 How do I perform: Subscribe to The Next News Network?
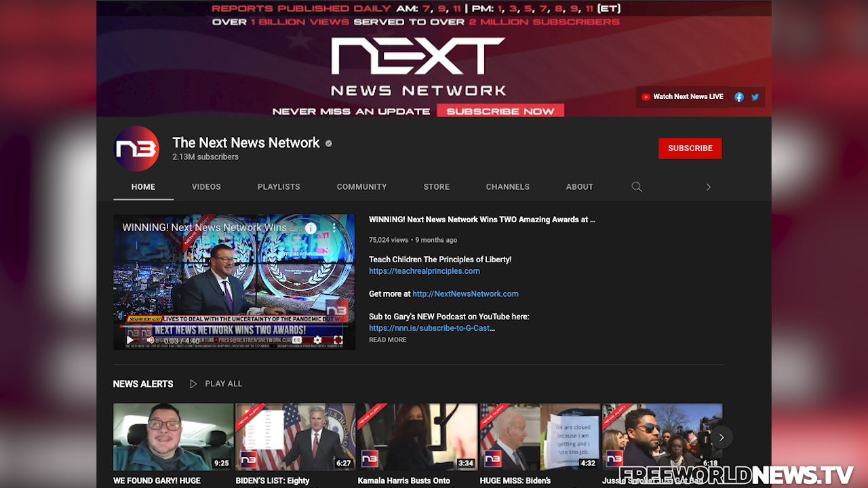click(690, 148)
